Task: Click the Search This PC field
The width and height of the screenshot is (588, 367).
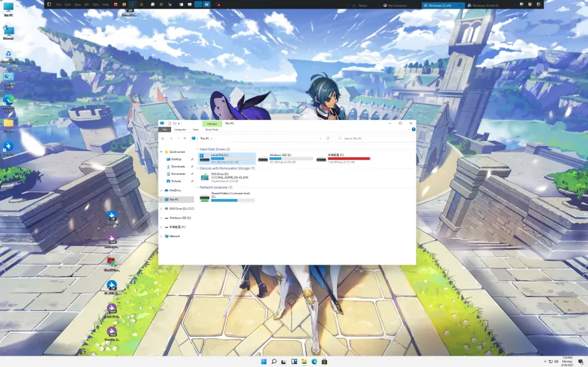Action: tap(374, 139)
